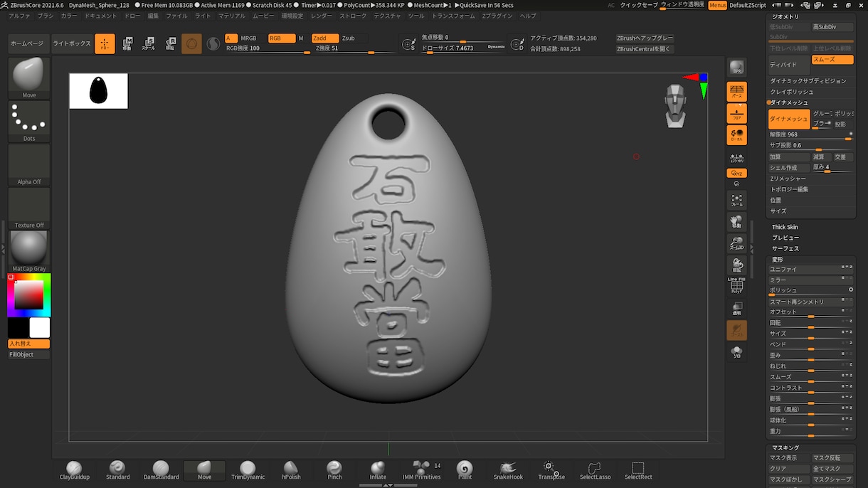
Task: Expand the ジオメトリ panel header
Action: [x=785, y=16]
